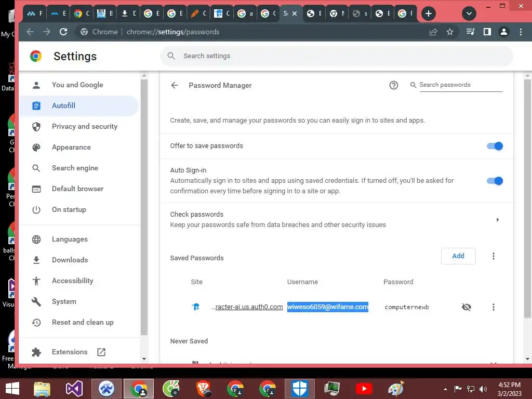
Task: Click Add saved password button
Action: tap(458, 256)
